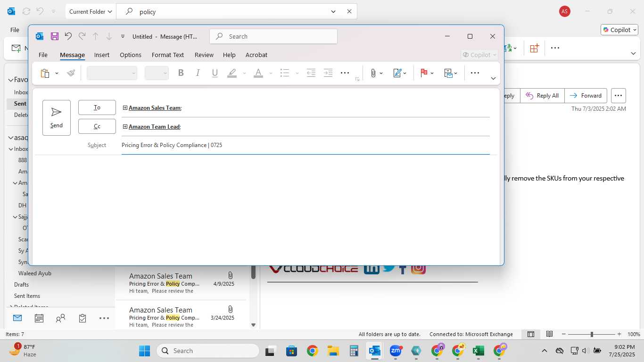Screen dimensions: 644x362
Task: Expand the Amazon Team Lead contact group
Action: tap(125, 126)
